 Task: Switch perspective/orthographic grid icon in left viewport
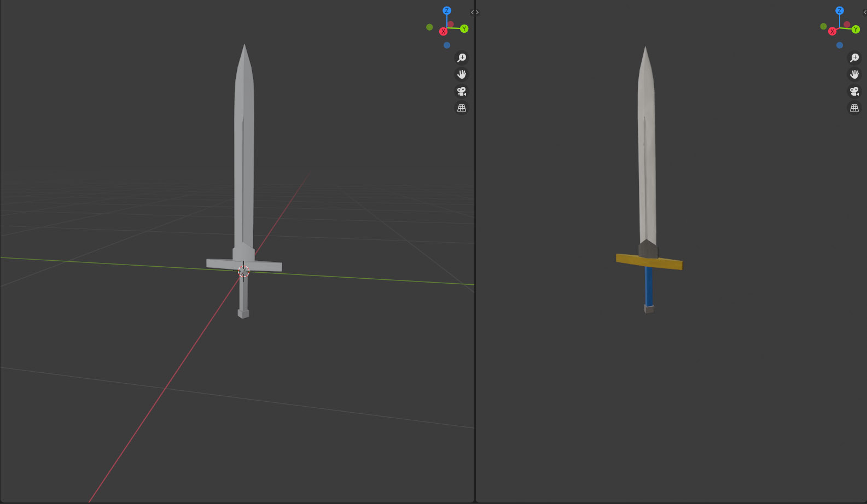pos(462,108)
